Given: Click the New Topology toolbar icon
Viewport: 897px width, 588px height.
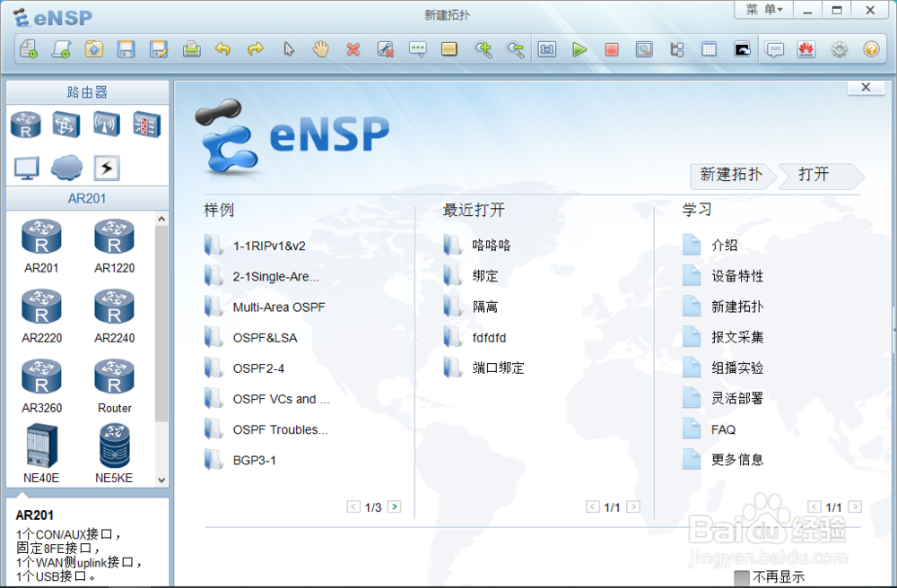Looking at the screenshot, I should click(x=29, y=49).
